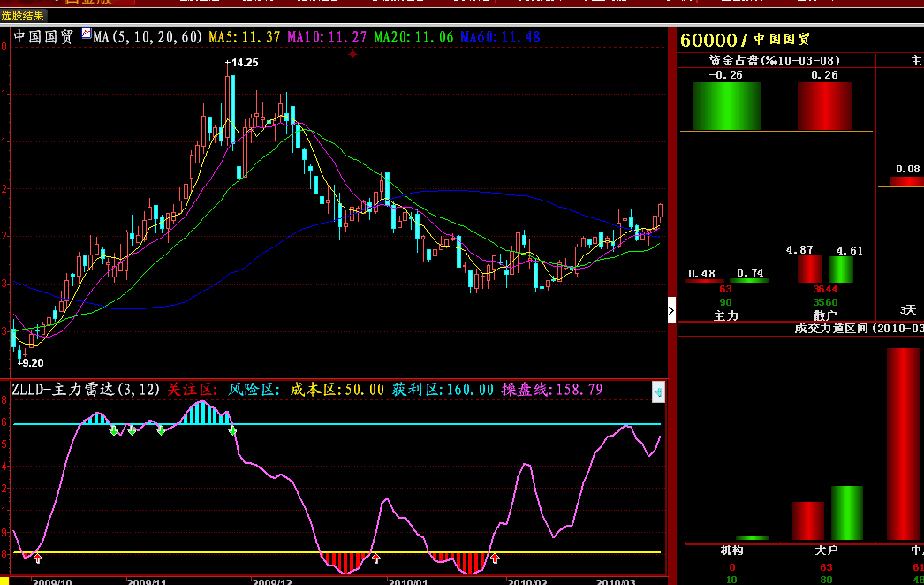Click the 资金占盘 panel heading
924x585 pixels.
click(x=775, y=60)
